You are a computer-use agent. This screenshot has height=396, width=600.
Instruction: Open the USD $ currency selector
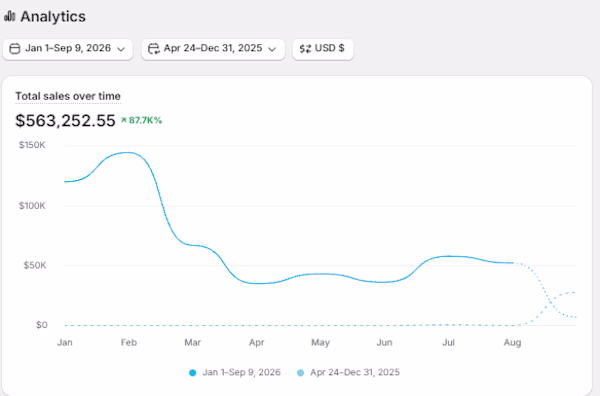tap(323, 49)
